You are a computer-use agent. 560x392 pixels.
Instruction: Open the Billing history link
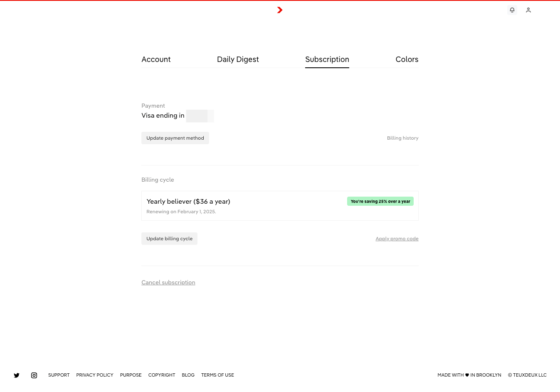click(x=402, y=138)
